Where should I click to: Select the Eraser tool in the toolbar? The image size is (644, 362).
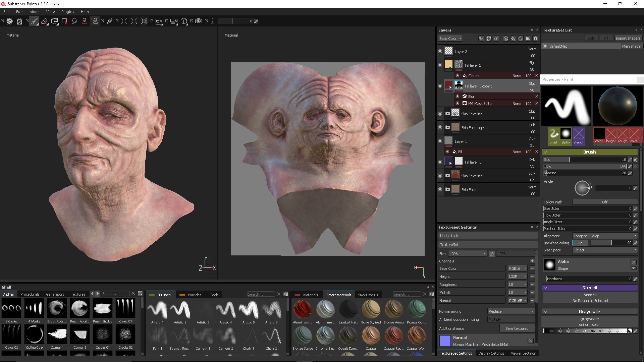click(x=45, y=21)
